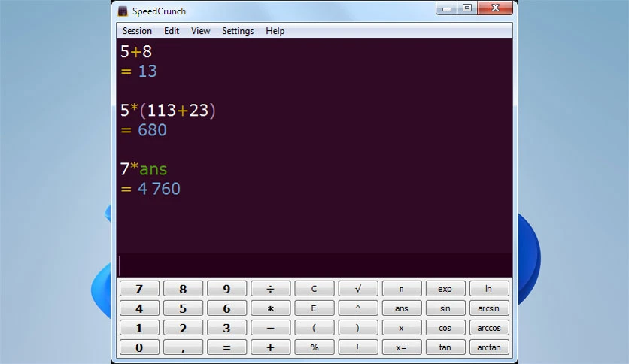Click the 9 key on keypad
Screen dimensions: 629x364
click(x=226, y=289)
